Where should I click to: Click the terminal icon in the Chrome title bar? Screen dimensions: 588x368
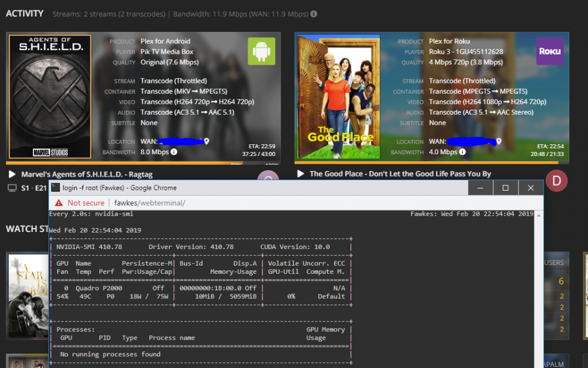tap(55, 187)
